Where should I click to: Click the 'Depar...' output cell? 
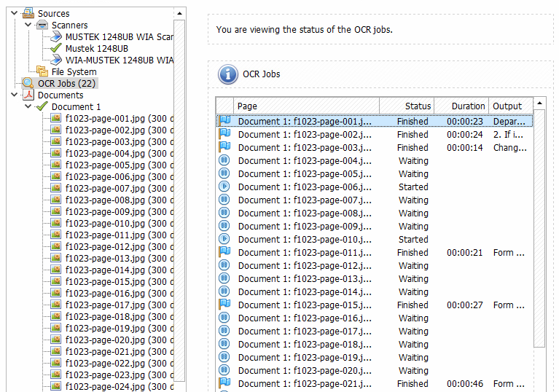pos(509,122)
